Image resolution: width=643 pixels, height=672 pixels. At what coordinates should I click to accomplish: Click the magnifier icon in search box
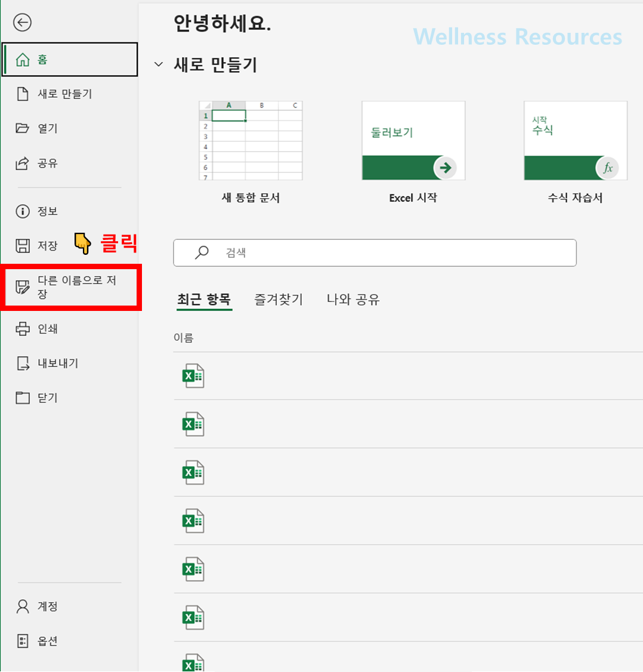[202, 252]
